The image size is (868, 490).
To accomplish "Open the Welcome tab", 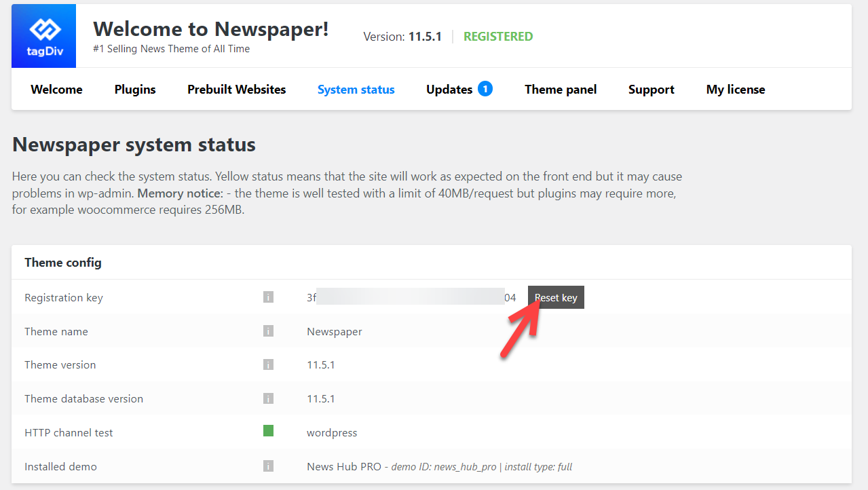I will pos(57,90).
